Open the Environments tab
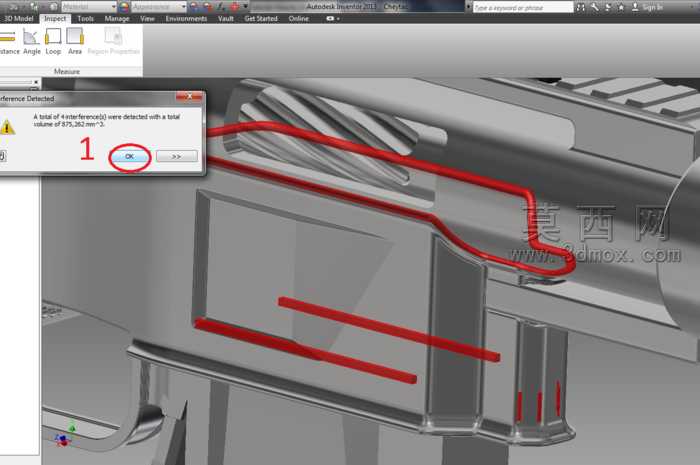The height and width of the screenshot is (465, 700). [186, 19]
